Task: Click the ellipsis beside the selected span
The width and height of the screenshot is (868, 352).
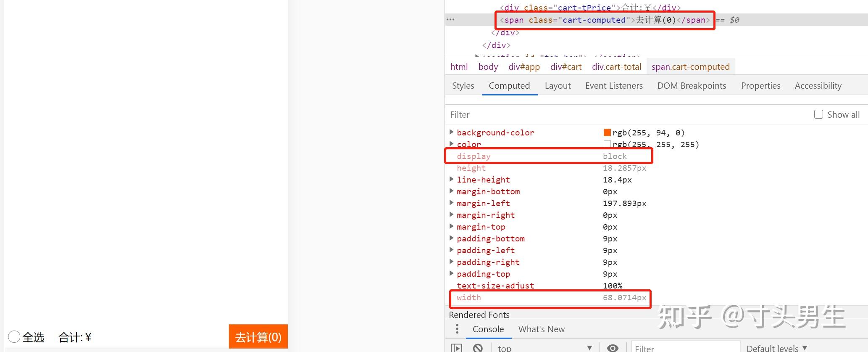Action: pyautogui.click(x=450, y=19)
